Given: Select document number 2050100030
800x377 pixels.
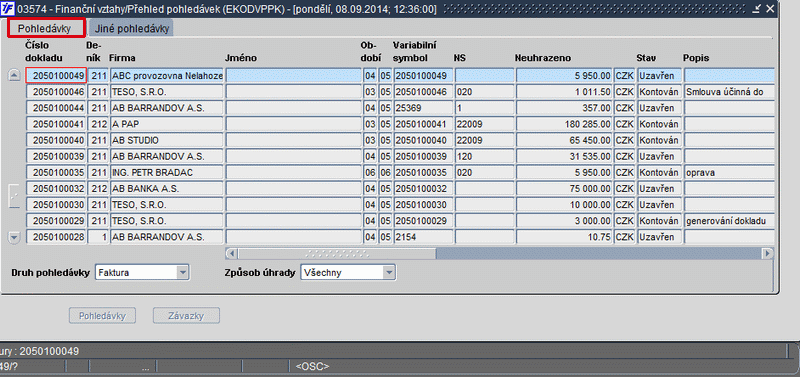Looking at the screenshot, I should pyautogui.click(x=56, y=205).
